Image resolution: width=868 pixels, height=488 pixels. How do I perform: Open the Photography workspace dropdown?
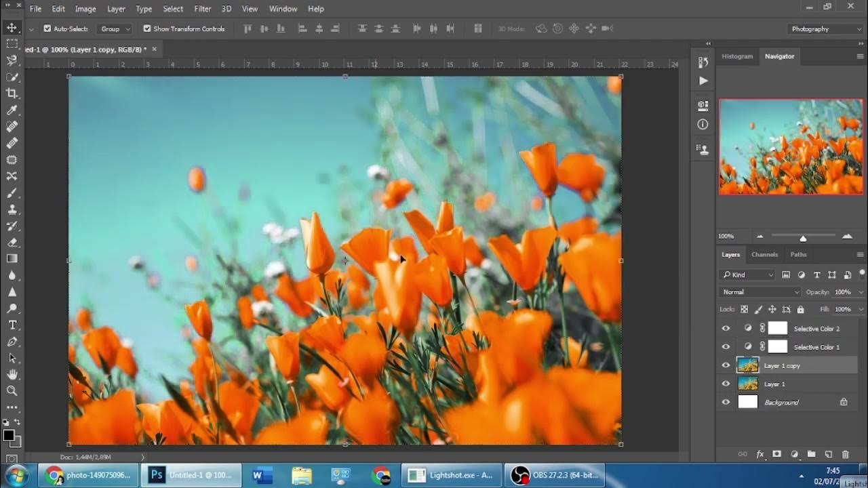pyautogui.click(x=826, y=28)
